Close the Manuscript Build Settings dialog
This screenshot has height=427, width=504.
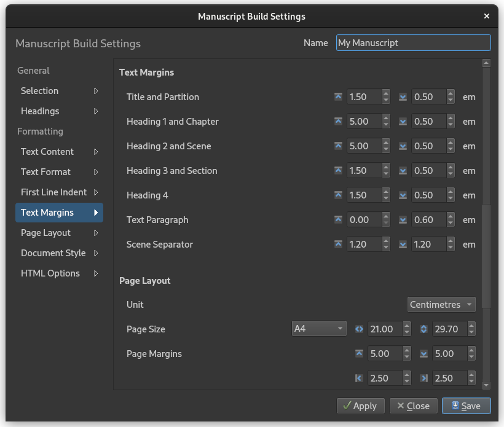(x=487, y=16)
